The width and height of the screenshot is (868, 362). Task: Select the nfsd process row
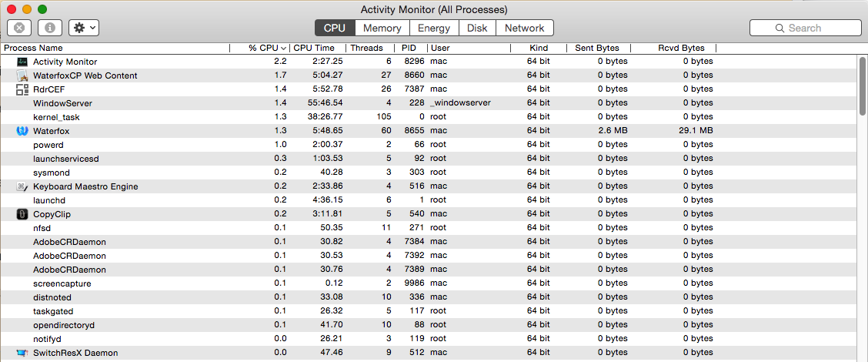[x=429, y=228]
